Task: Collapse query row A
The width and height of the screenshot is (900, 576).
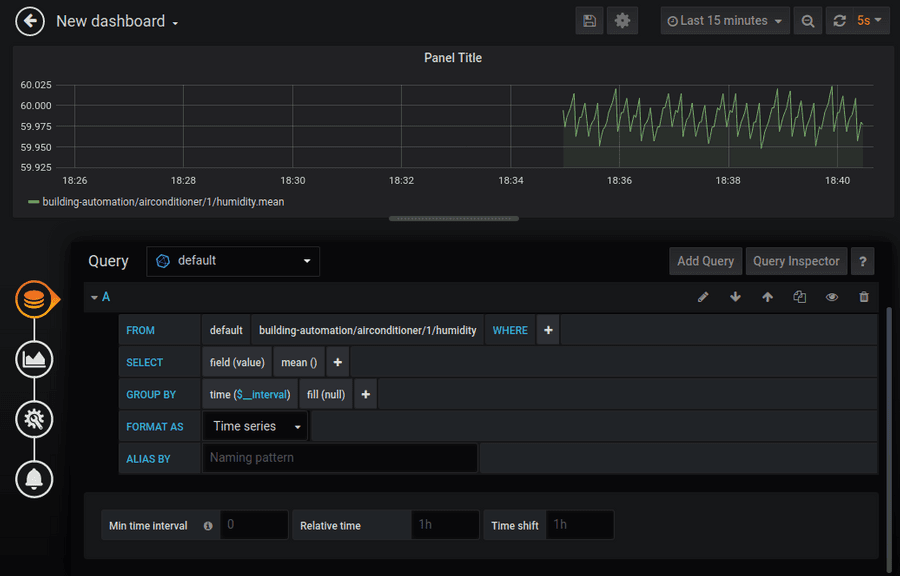Action: pos(94,297)
